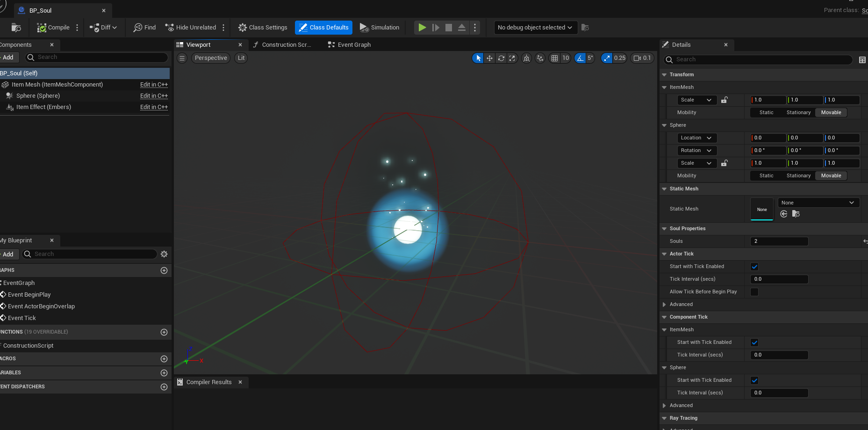The height and width of the screenshot is (430, 868).
Task: Switch to the Construction Script tab
Action: pos(286,45)
